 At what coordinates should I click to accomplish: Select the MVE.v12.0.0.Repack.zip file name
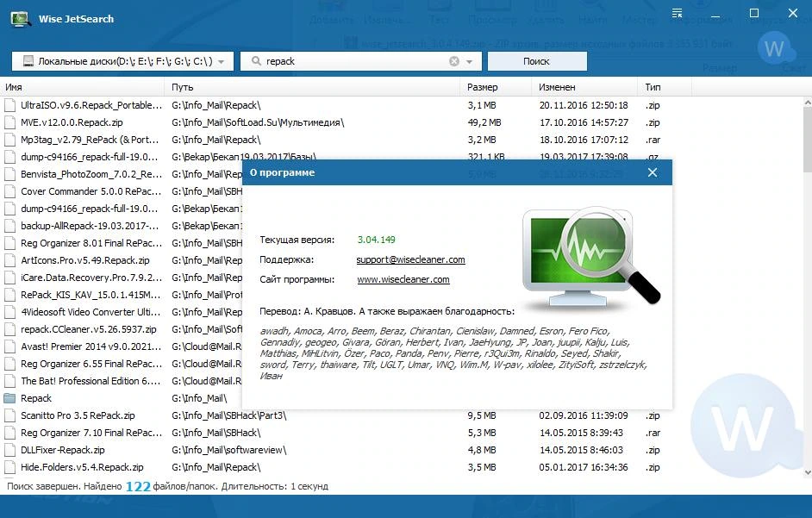(72, 122)
